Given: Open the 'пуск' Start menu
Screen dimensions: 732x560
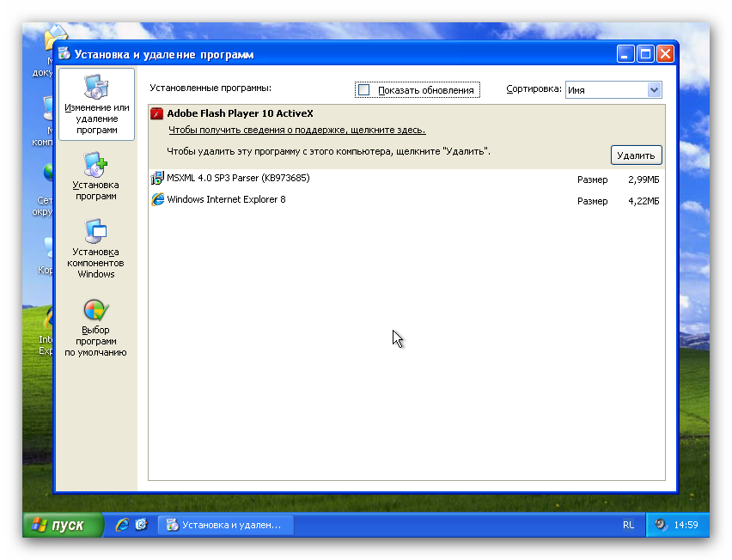Looking at the screenshot, I should 58,525.
